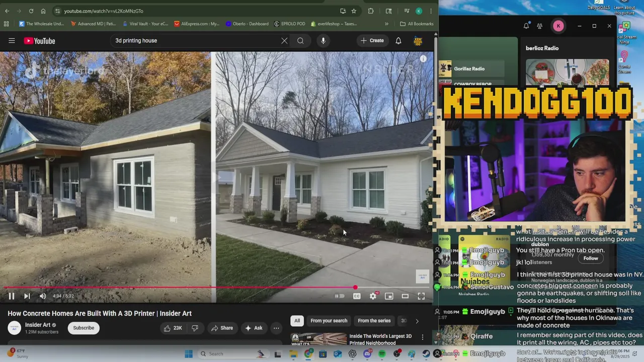Screen dimensions: 644x362
Task: Clear the YouTube search text
Action: coord(284,41)
